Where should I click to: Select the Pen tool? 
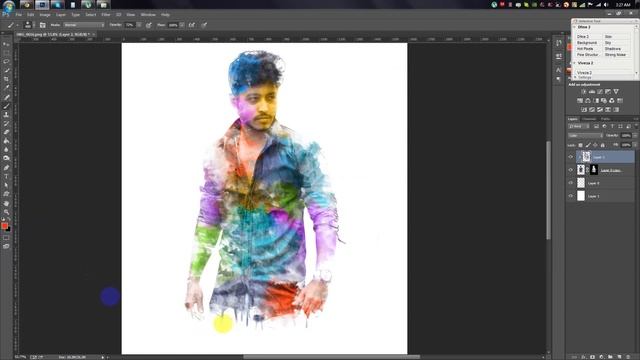[x=6, y=168]
